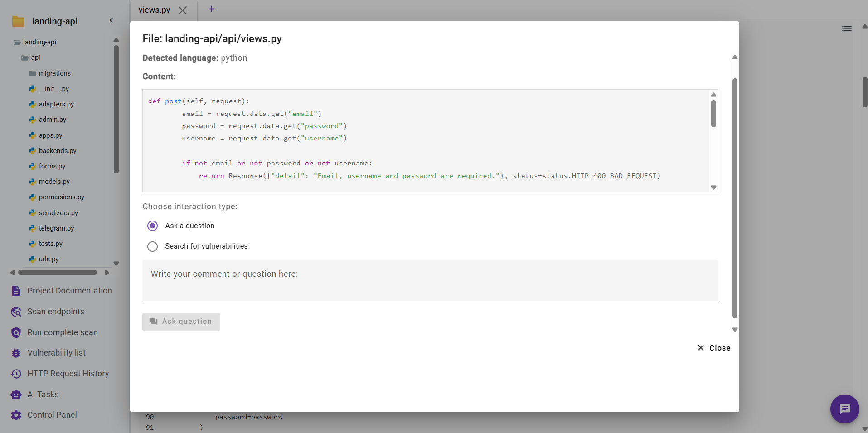The height and width of the screenshot is (433, 868).
Task: Click the Python icon beside models.py
Action: click(32, 182)
